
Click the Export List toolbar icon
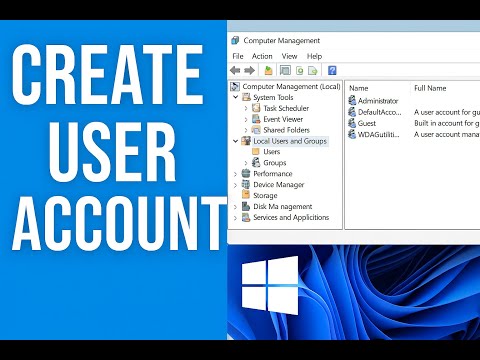tap(313, 70)
